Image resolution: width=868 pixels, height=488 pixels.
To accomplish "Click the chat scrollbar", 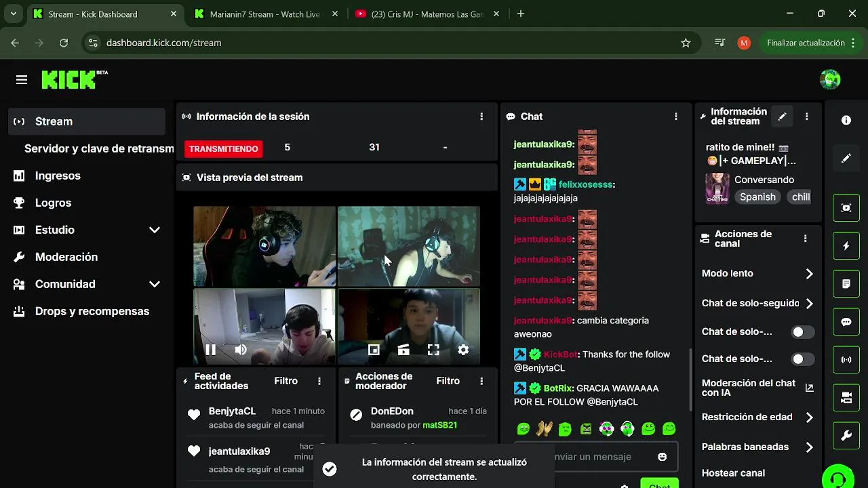I will click(690, 380).
